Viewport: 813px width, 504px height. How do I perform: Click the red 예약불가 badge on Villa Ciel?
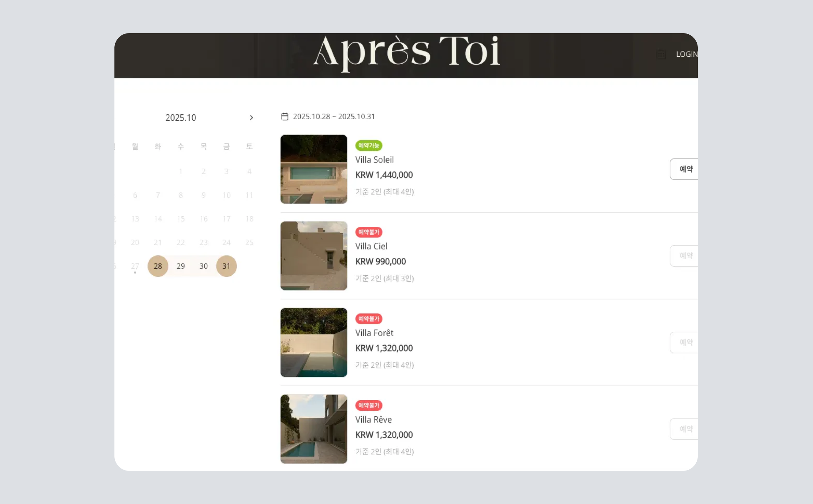click(x=369, y=232)
